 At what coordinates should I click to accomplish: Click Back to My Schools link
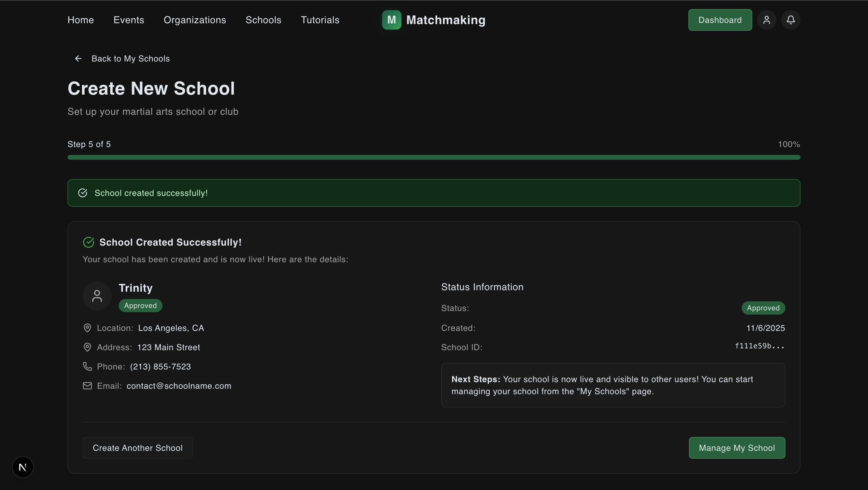pos(131,59)
